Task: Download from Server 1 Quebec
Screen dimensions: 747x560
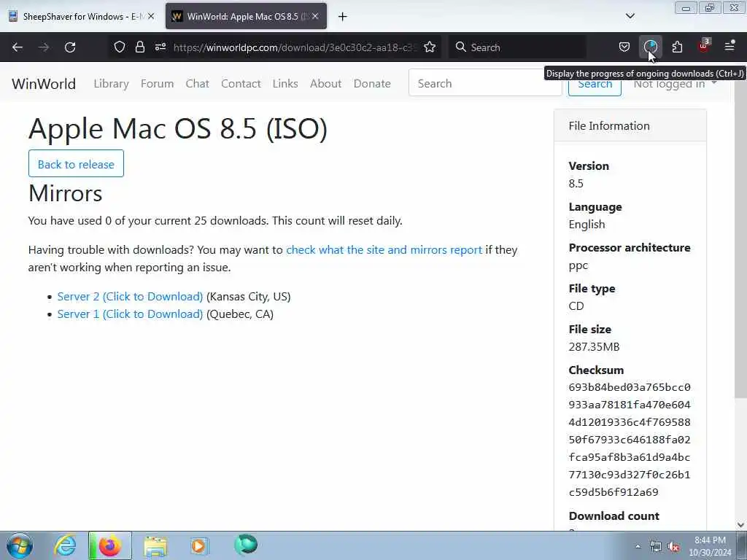Action: click(130, 314)
